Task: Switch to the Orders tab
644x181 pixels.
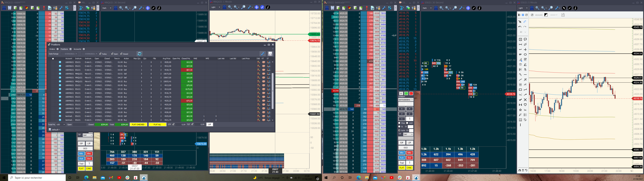Action: pos(52,49)
